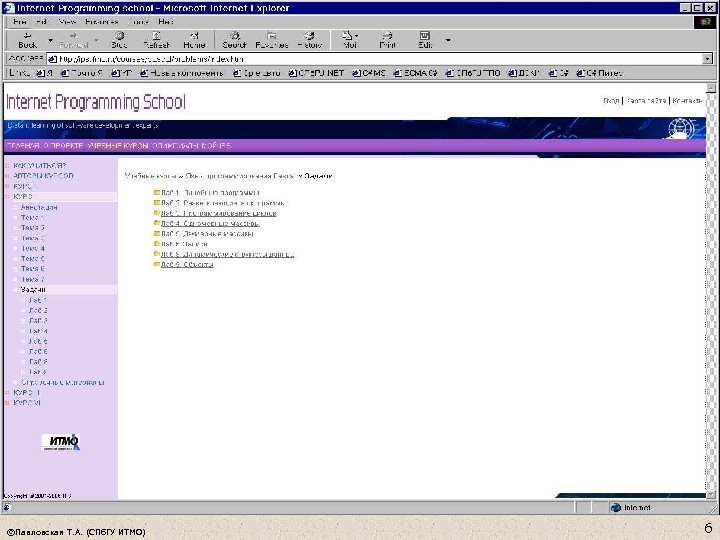Expand the АВТОРЫ КУРСОВ tree node

click(x=7, y=176)
